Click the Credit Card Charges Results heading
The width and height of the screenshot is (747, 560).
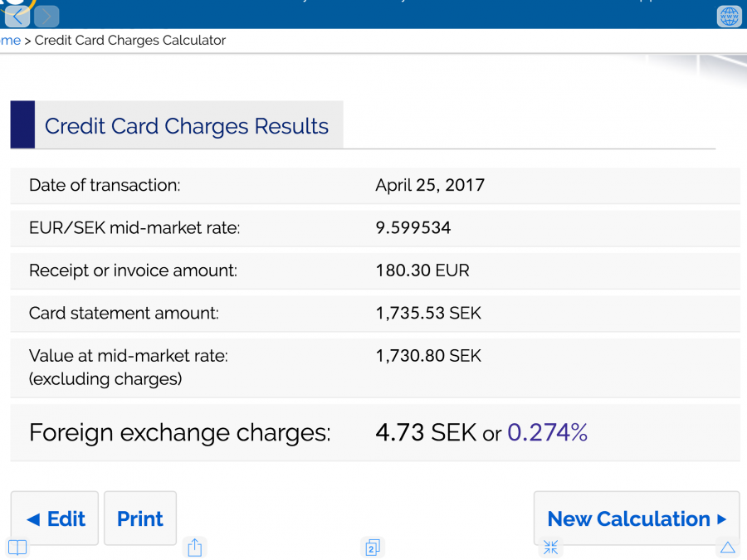[186, 126]
